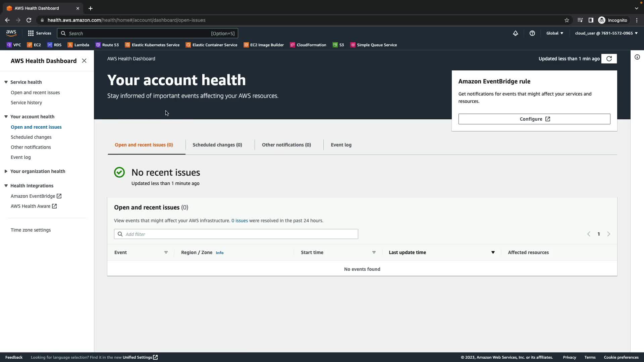Close the AWS Health Dashboard sidebar

(84, 61)
